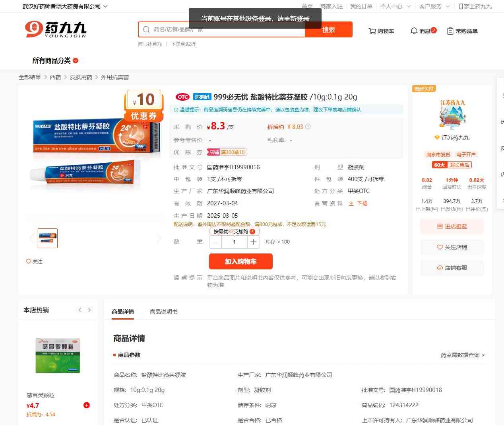The width and height of the screenshot is (504, 425).
Task: Click the shopping cart icon
Action: click(x=372, y=31)
